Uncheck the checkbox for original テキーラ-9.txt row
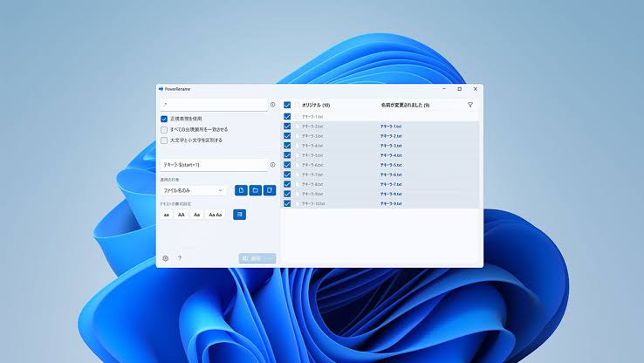The height and width of the screenshot is (363, 644). [x=287, y=194]
